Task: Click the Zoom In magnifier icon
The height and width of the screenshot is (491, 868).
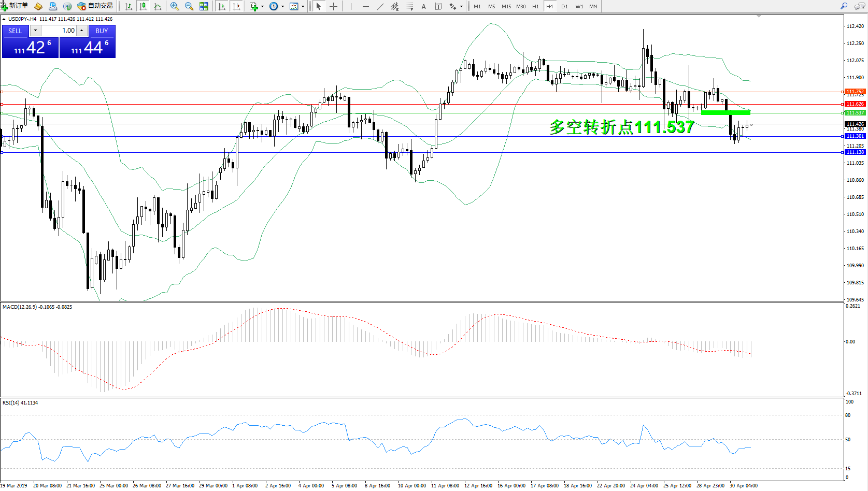Action: tap(175, 6)
